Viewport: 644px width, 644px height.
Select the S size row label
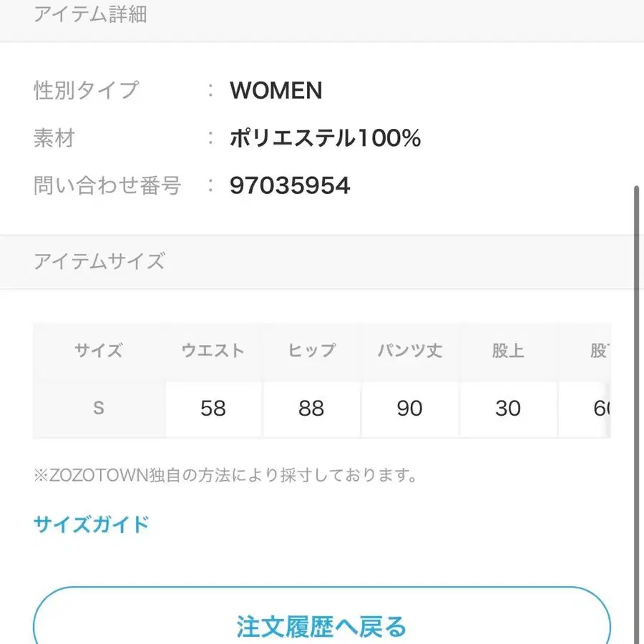tap(99, 408)
